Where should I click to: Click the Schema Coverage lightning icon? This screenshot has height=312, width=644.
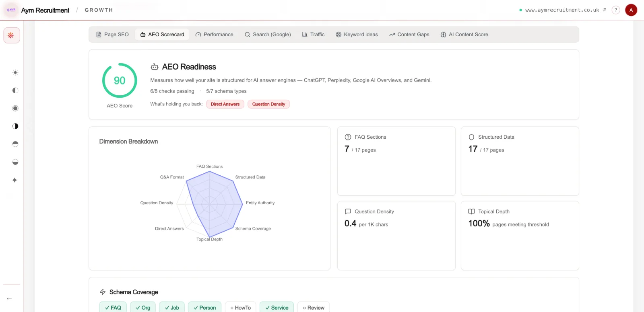[x=103, y=292]
